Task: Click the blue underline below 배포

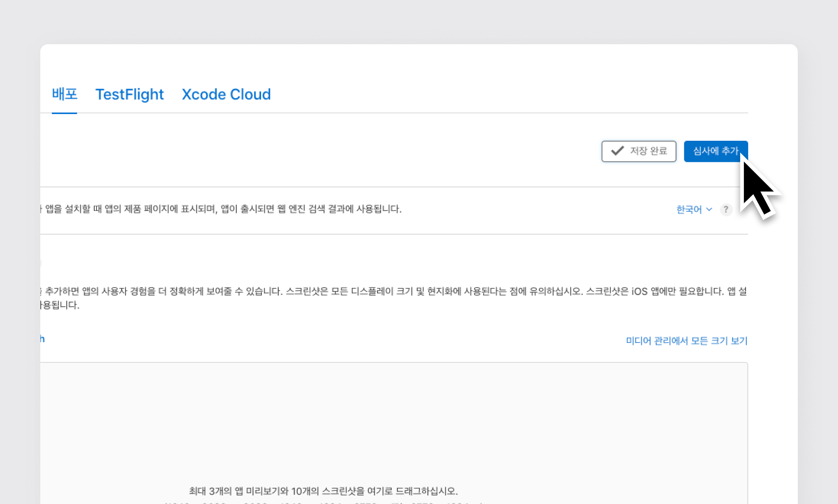Action: pos(64,113)
